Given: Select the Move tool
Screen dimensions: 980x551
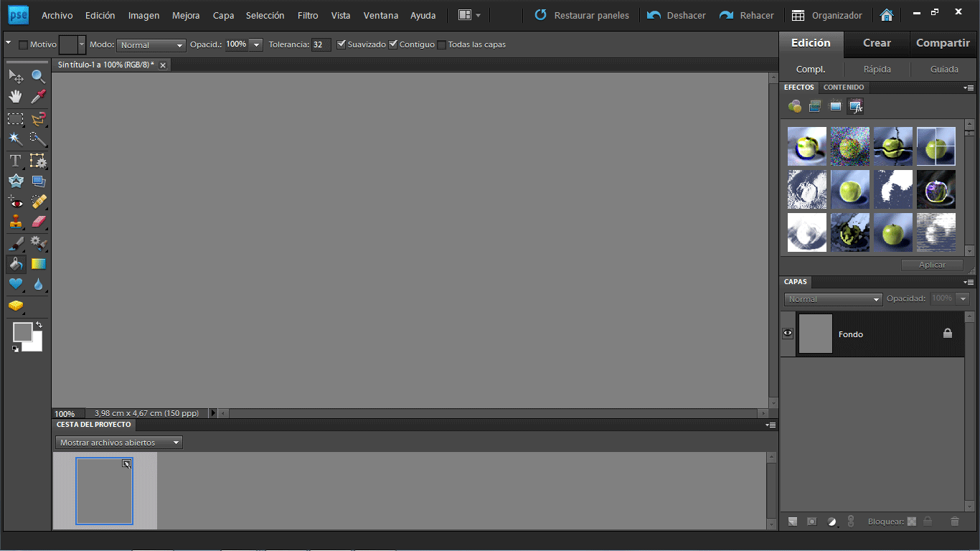Looking at the screenshot, I should click(15, 77).
